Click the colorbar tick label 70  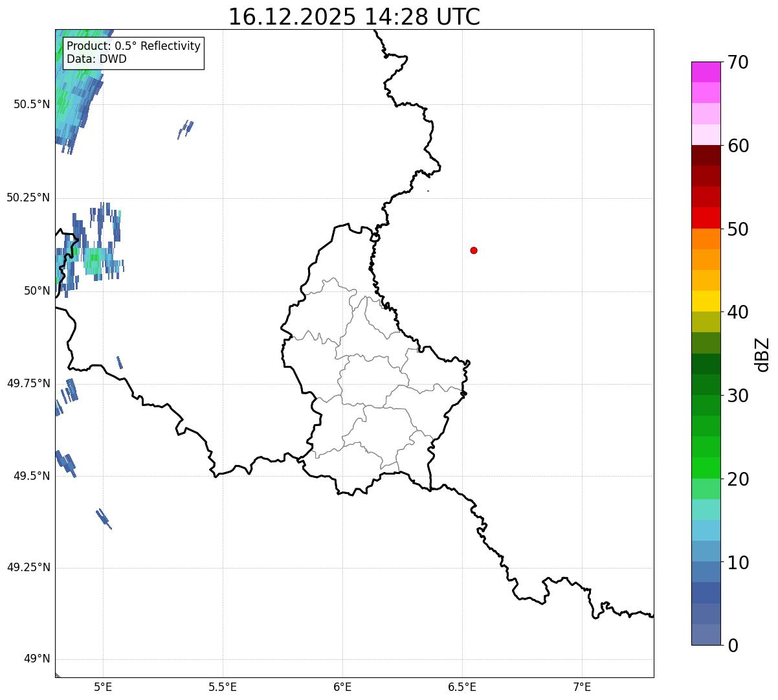coord(738,62)
